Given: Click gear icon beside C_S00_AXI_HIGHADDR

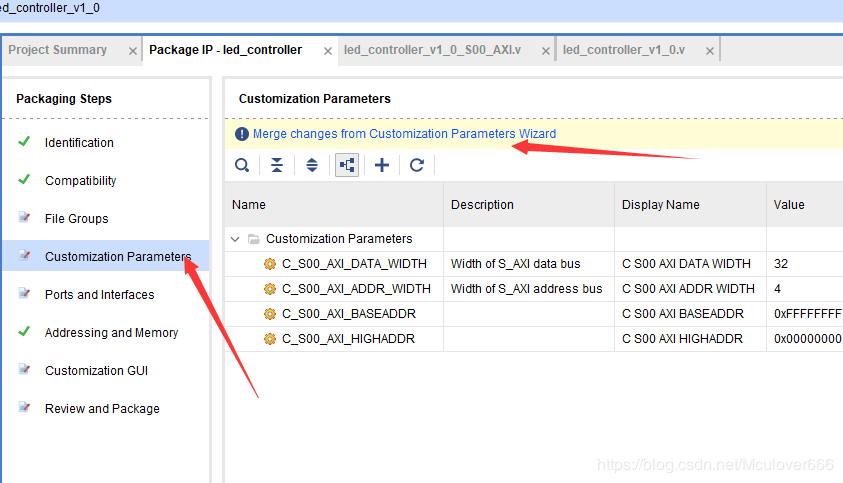Looking at the screenshot, I should coord(269,340).
